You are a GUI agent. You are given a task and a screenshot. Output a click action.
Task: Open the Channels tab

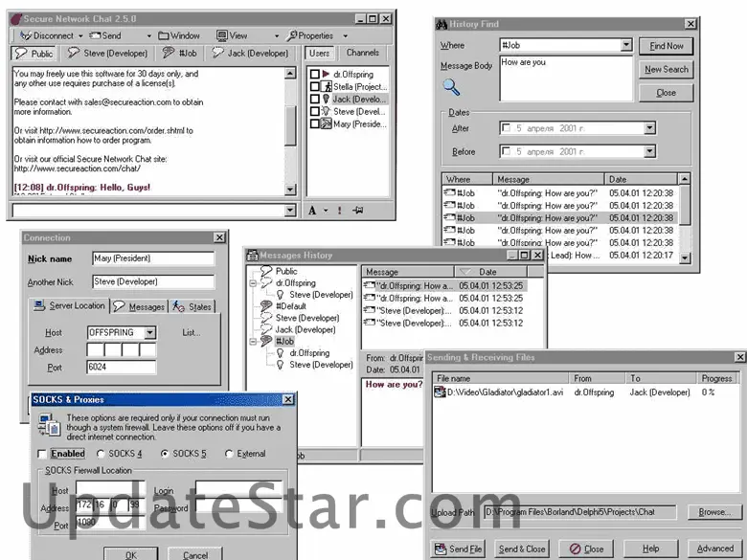(x=363, y=53)
